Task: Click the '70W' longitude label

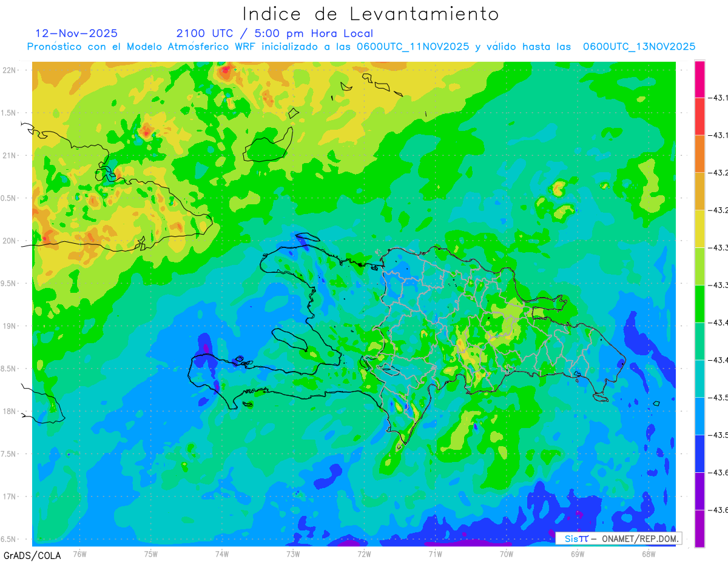Action: tap(507, 553)
